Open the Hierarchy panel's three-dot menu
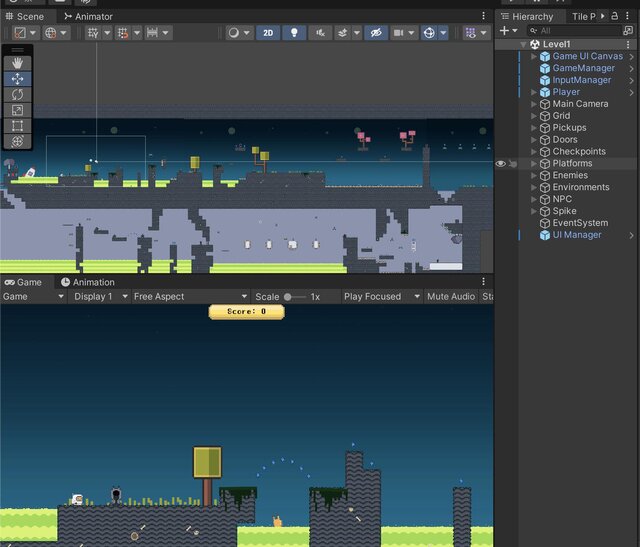Viewport: 640px width, 547px height. [627, 16]
